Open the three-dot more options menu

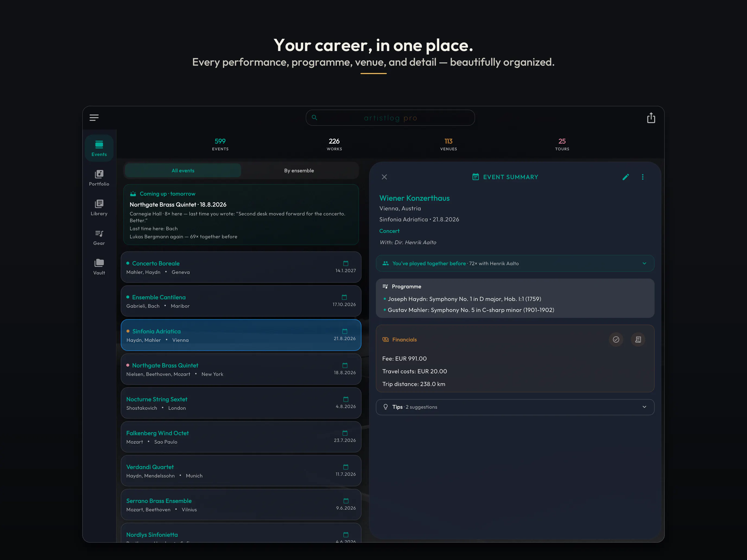(642, 177)
